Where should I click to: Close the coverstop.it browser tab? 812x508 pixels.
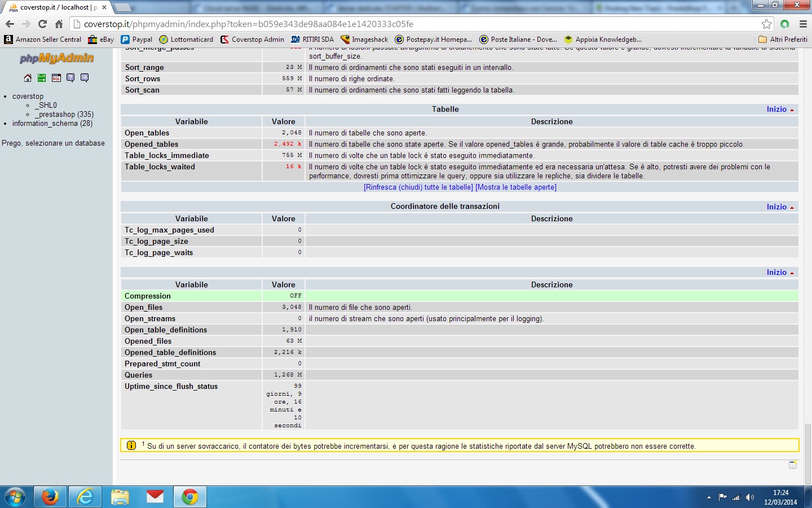(x=104, y=7)
